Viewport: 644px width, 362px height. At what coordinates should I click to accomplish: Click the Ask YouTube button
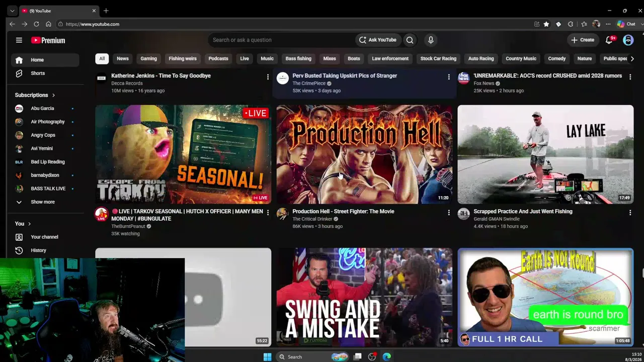pyautogui.click(x=377, y=40)
